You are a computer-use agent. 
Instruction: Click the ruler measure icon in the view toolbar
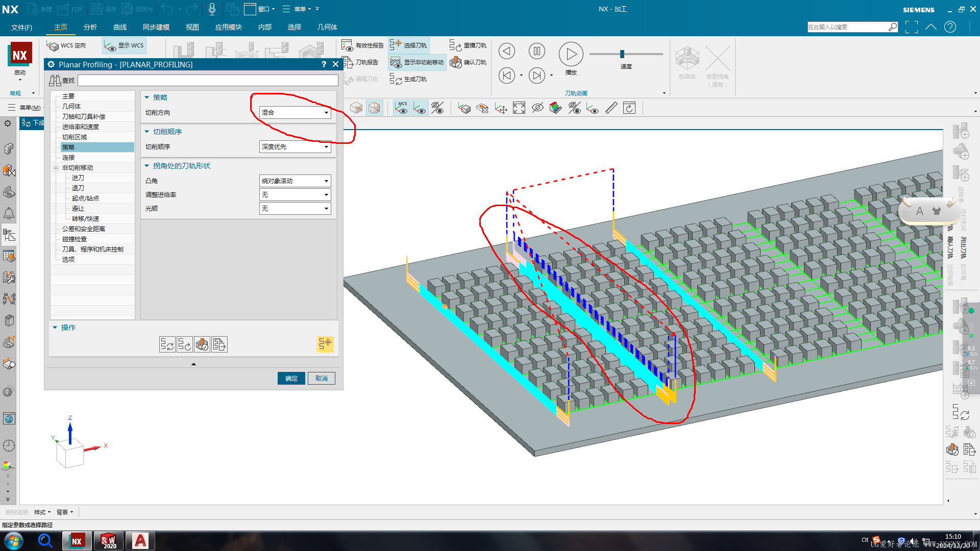[x=611, y=108]
